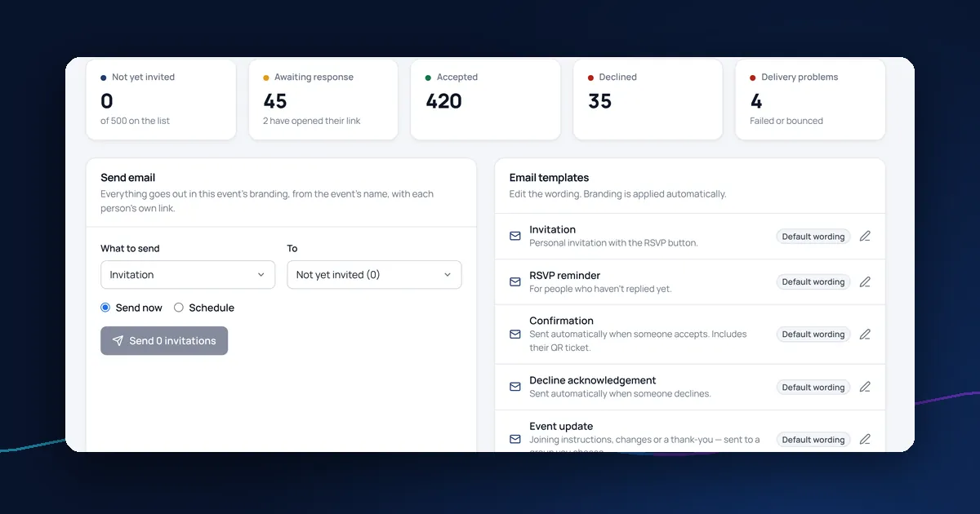The height and width of the screenshot is (514, 980).
Task: Open the Not yet invited stat card
Action: 161,99
